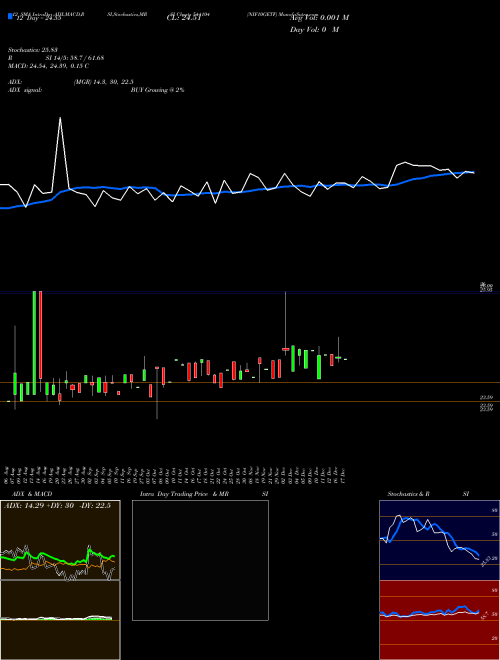Viewport: 500px width, 660px height.
Task: Click the 'Intra Day Trading Price & MR' title
Action: pos(184,494)
